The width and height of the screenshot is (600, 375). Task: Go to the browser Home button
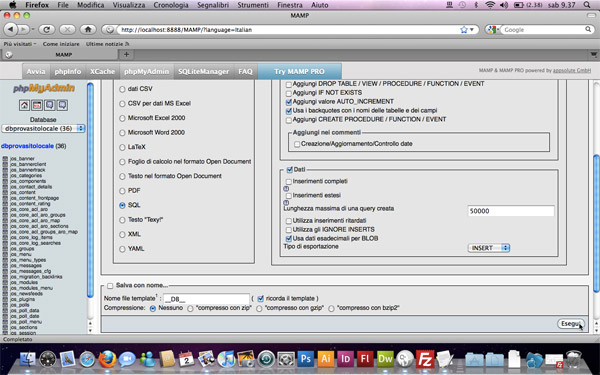click(x=88, y=29)
